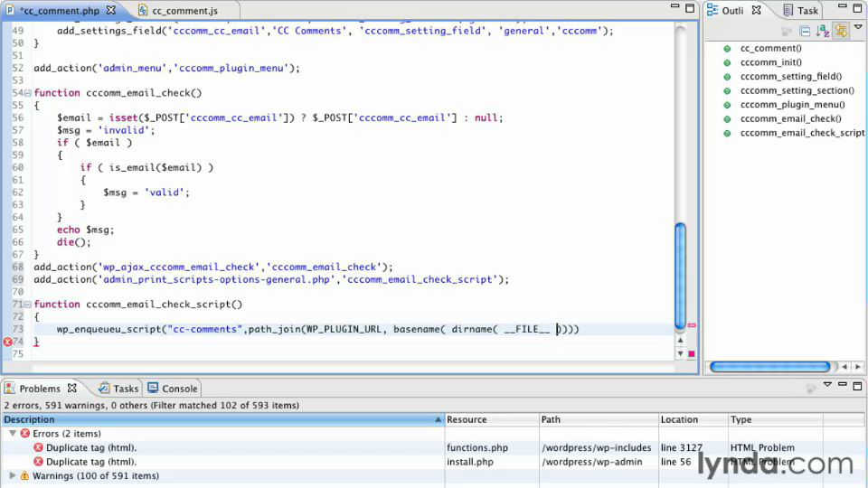Jump to cccomm_setting_section() in outline
Screen dimensions: 868x488
tap(797, 90)
